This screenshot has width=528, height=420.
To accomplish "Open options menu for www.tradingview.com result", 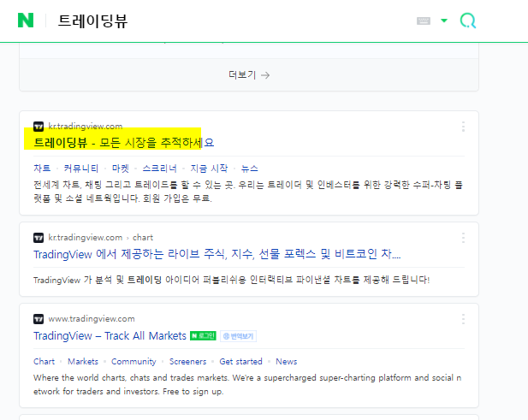I will tap(463, 319).
